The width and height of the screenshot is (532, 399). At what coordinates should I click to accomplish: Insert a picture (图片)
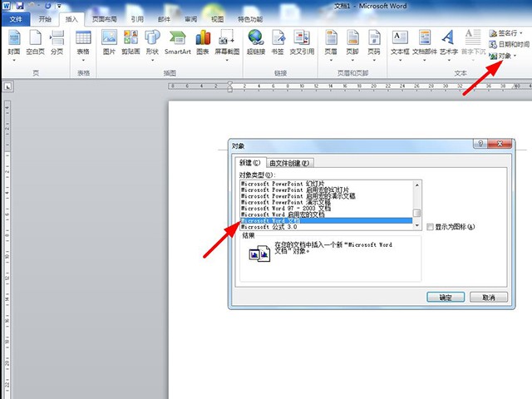coord(109,42)
